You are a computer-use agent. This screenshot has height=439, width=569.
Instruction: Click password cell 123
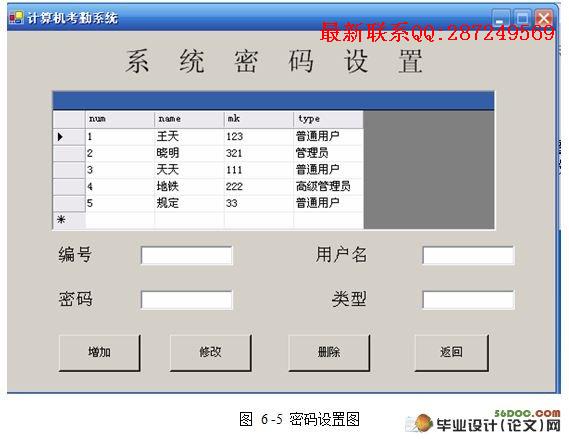259,137
